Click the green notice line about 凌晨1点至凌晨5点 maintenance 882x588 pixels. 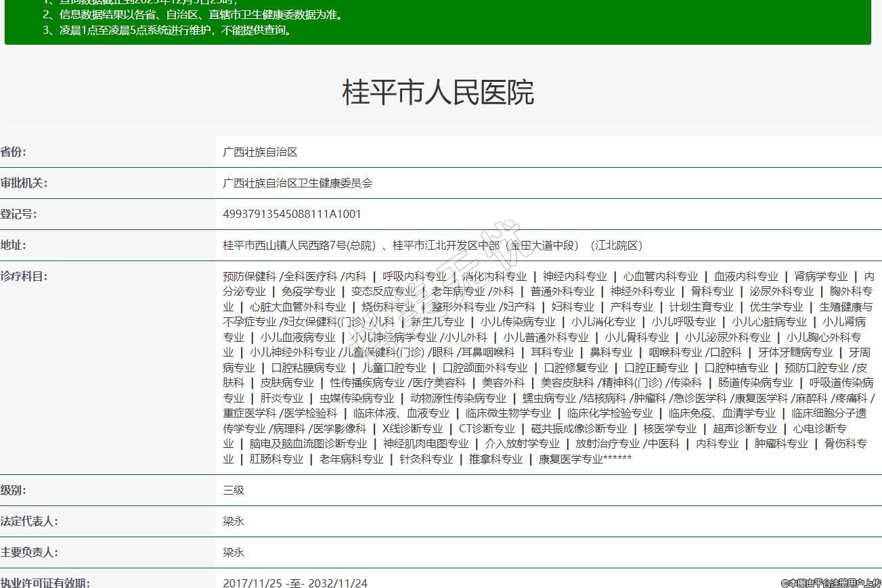click(x=168, y=30)
